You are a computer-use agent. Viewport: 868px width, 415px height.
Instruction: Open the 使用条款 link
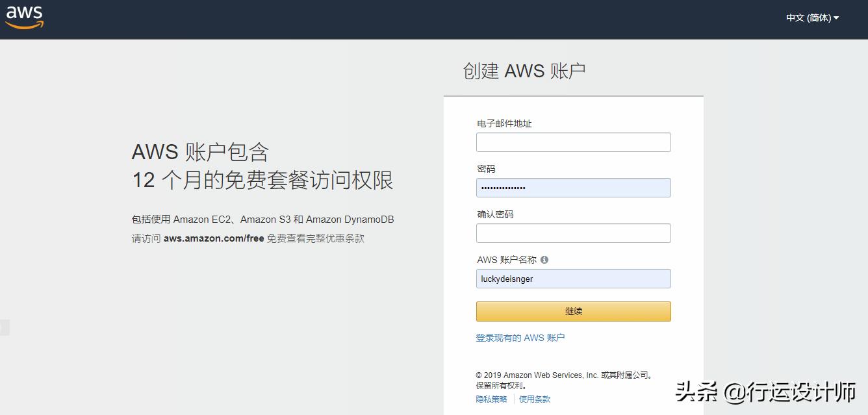tap(535, 399)
